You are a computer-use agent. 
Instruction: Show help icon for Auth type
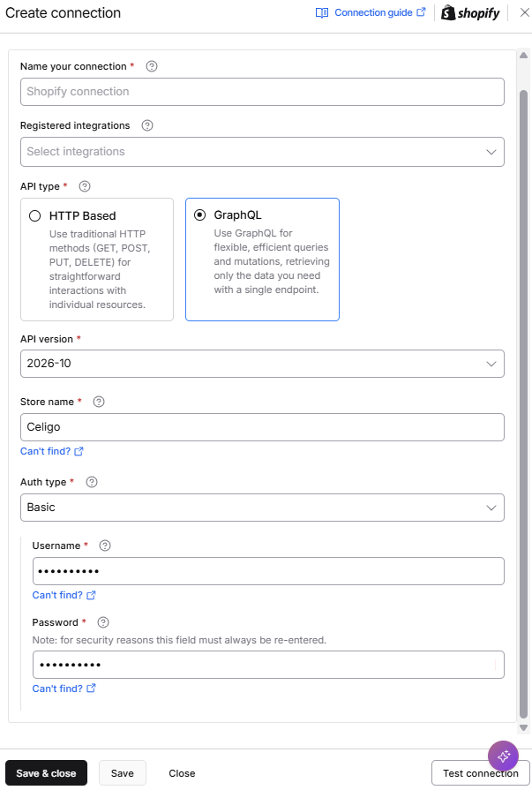click(91, 482)
